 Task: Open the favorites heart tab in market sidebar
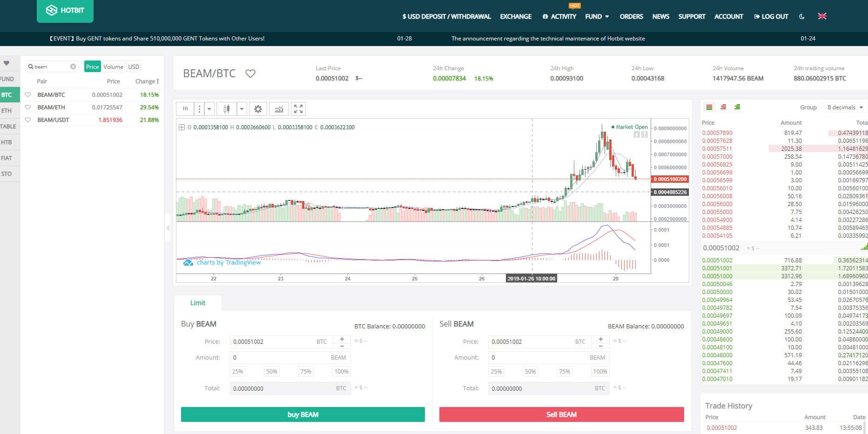click(x=7, y=63)
